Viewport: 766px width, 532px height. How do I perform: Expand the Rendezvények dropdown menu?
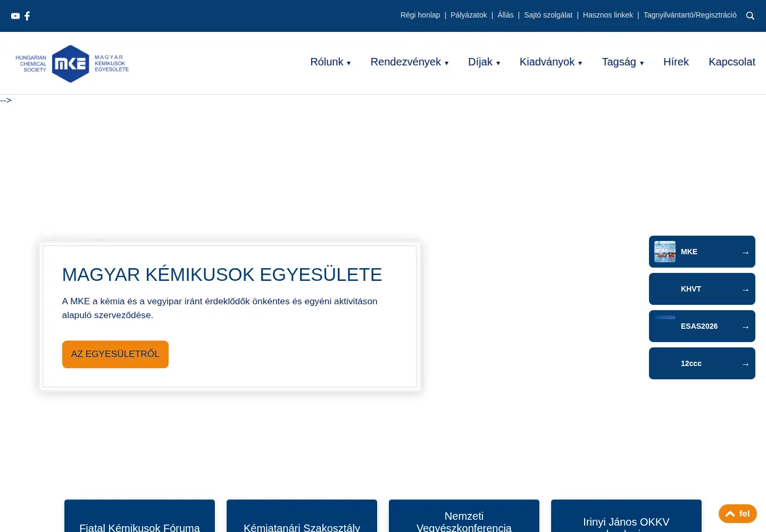pos(410,62)
